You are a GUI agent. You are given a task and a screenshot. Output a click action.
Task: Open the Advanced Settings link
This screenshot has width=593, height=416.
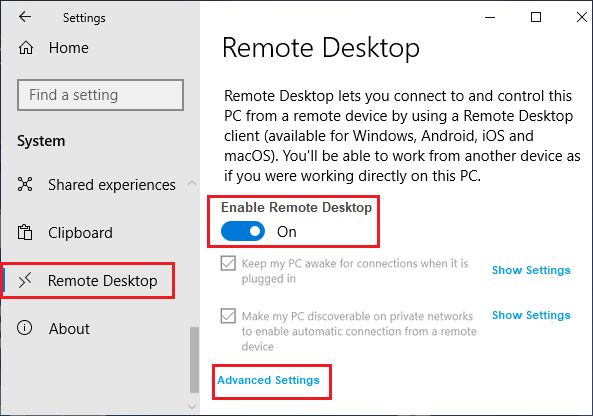click(268, 380)
